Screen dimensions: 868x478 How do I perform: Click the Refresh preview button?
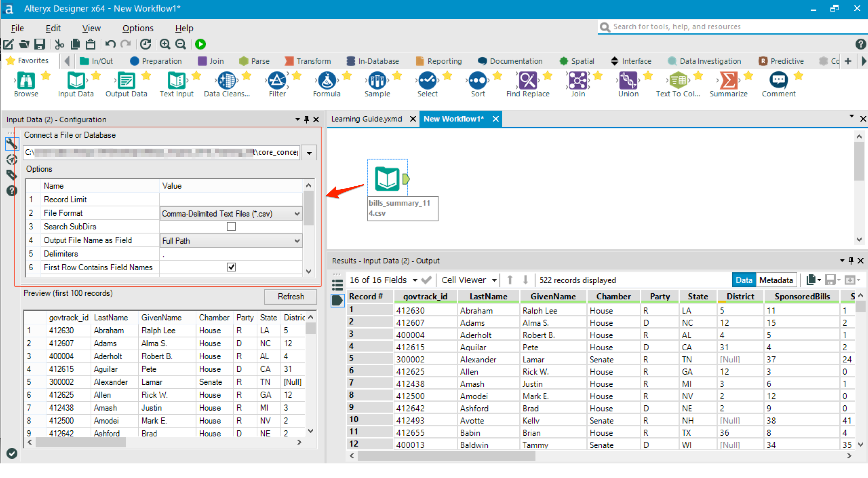290,297
